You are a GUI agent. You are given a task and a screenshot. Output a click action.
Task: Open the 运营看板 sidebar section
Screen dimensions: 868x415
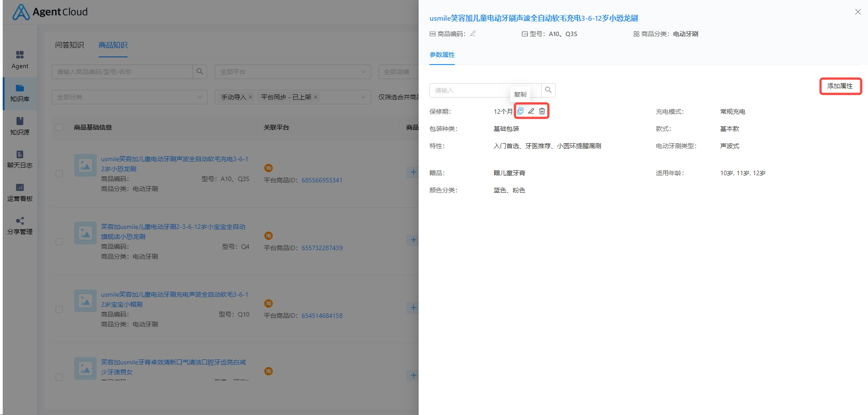20,193
